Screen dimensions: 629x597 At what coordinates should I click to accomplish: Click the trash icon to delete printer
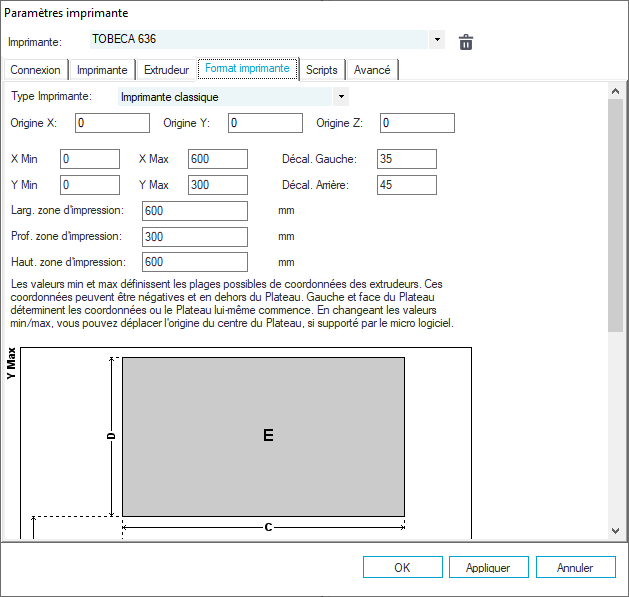pos(465,41)
